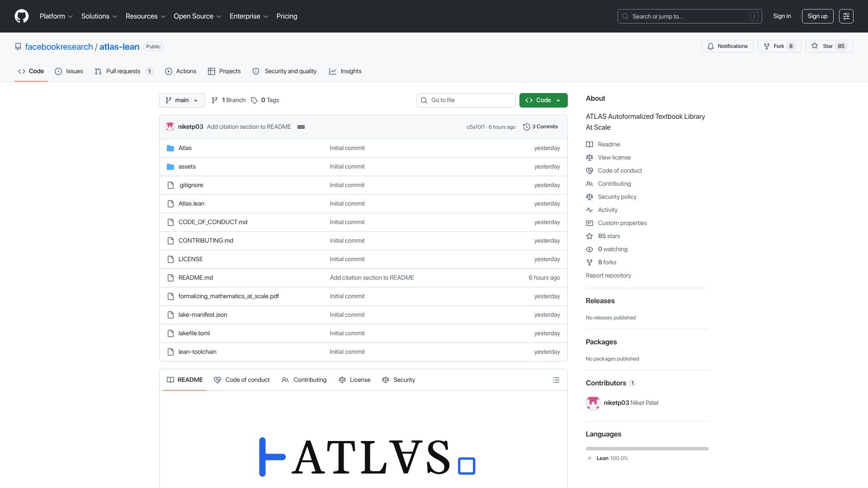This screenshot has height=488, width=868.
Task: Click niketp03 avatar in Contributors
Action: (x=593, y=403)
